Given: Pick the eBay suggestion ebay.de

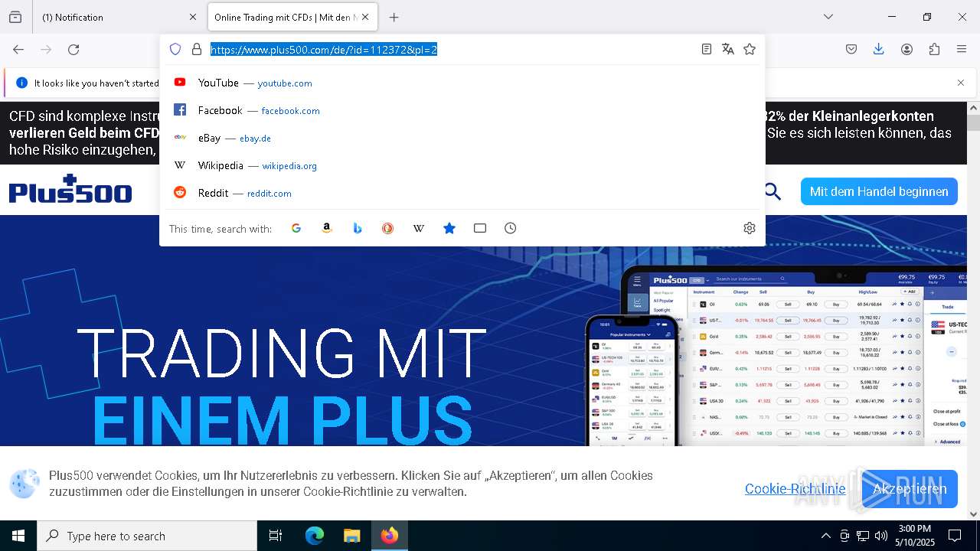Looking at the screenshot, I should coord(462,138).
